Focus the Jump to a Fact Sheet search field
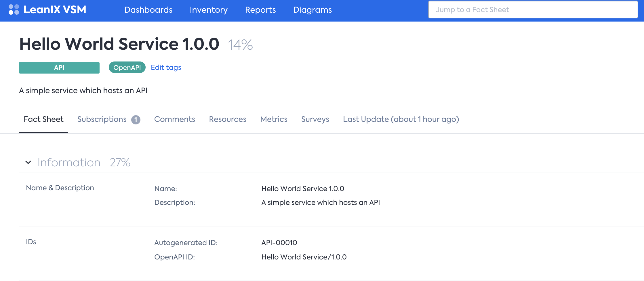Screen dimensions: 644x281 tap(533, 9)
